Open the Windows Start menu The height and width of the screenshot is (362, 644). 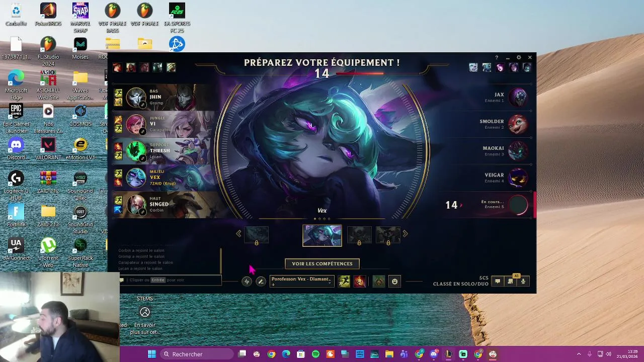[151, 354]
